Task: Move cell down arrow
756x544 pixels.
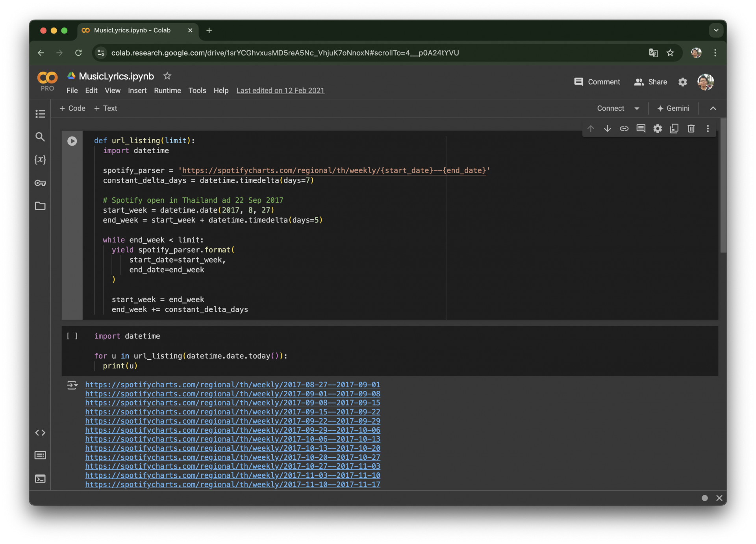Action: [607, 129]
